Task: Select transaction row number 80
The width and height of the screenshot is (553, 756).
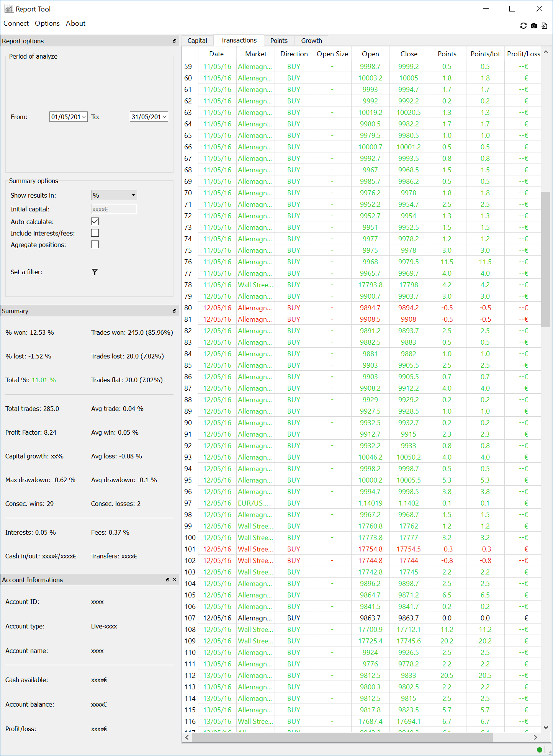Action: [x=190, y=308]
